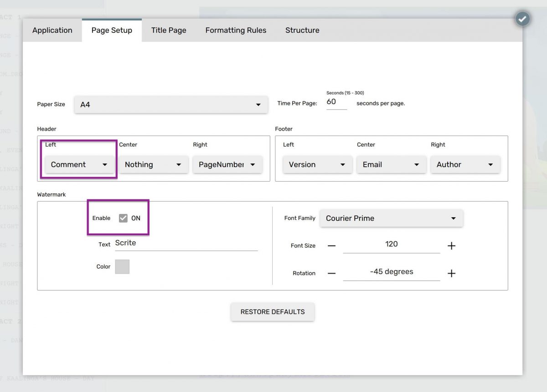
Task: Click the RESTORE DEFAULTS button
Action: (x=272, y=312)
